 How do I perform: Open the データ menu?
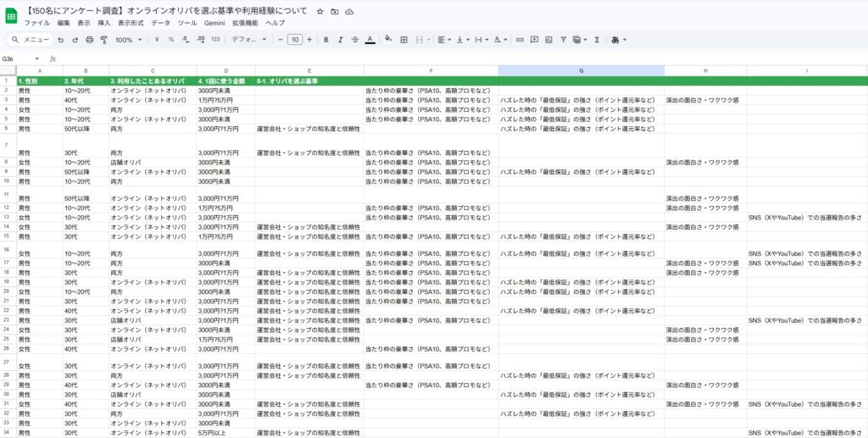160,23
